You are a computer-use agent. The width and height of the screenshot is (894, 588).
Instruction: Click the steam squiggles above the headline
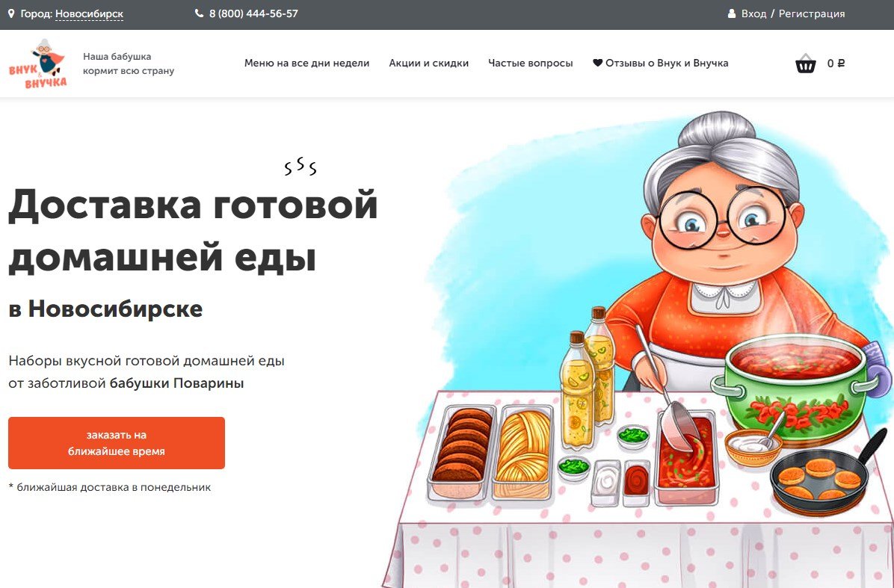(300, 166)
